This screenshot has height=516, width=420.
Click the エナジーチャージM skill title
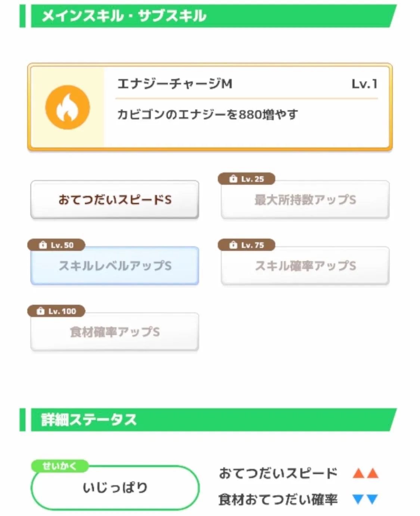175,84
